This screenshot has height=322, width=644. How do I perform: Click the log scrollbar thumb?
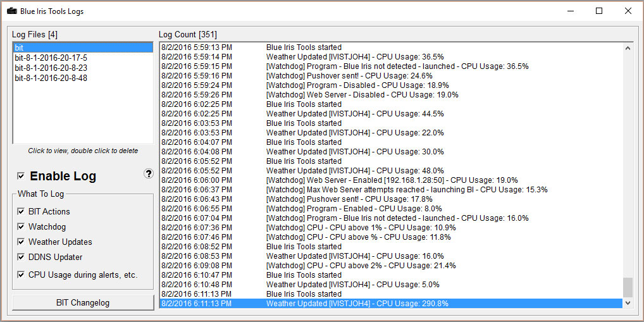coord(628,287)
